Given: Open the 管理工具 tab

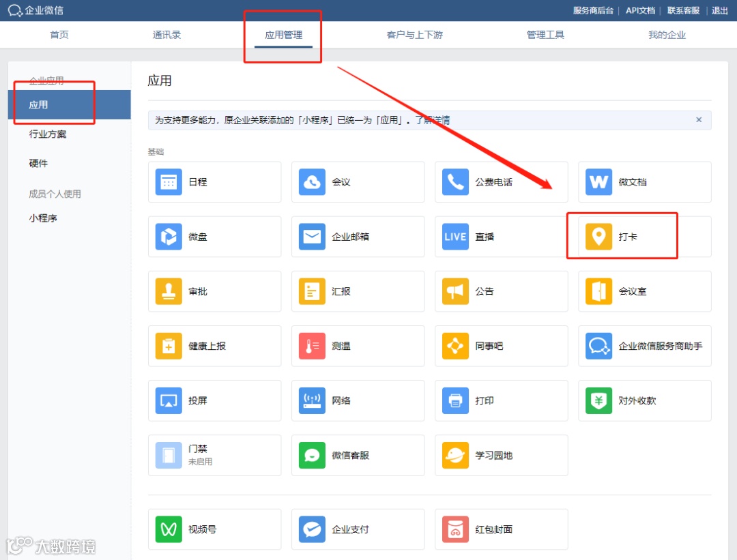Looking at the screenshot, I should pos(545,35).
